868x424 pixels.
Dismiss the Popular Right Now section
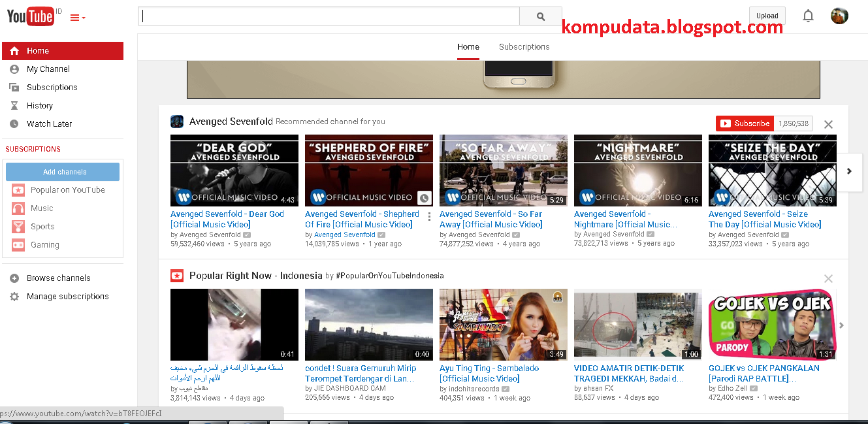pos(828,279)
